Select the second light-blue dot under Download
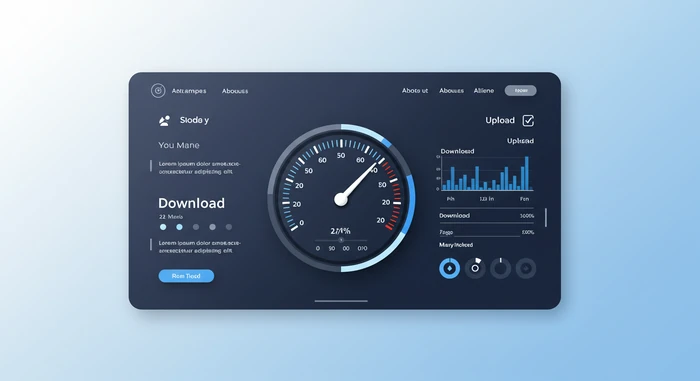Viewport: 700px width, 381px height. [179, 227]
